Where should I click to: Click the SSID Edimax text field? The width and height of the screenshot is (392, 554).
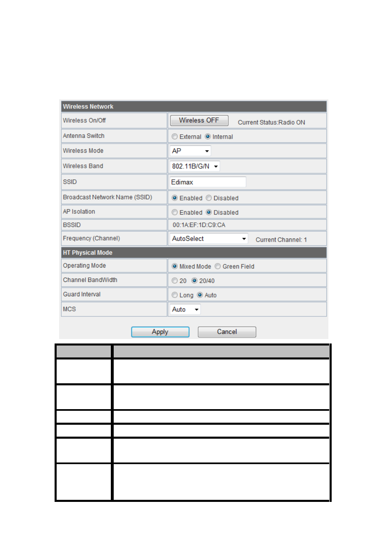pyautogui.click(x=208, y=182)
